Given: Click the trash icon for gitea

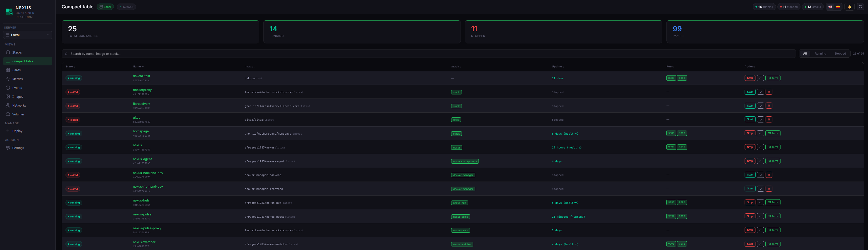Looking at the screenshot, I should coord(769,119).
